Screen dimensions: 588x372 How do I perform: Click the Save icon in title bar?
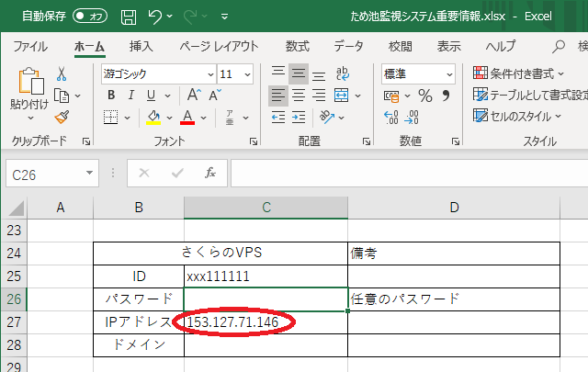coord(129,17)
